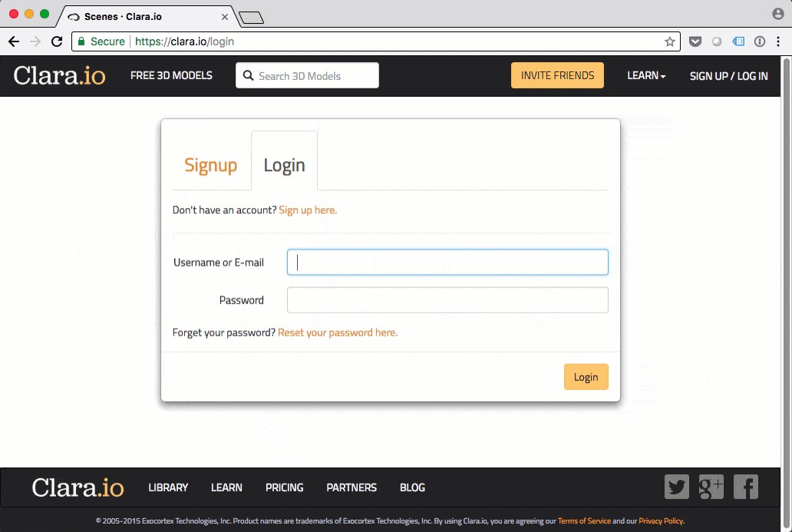
Task: Click the INVITE FRIENDS button
Action: click(557, 75)
